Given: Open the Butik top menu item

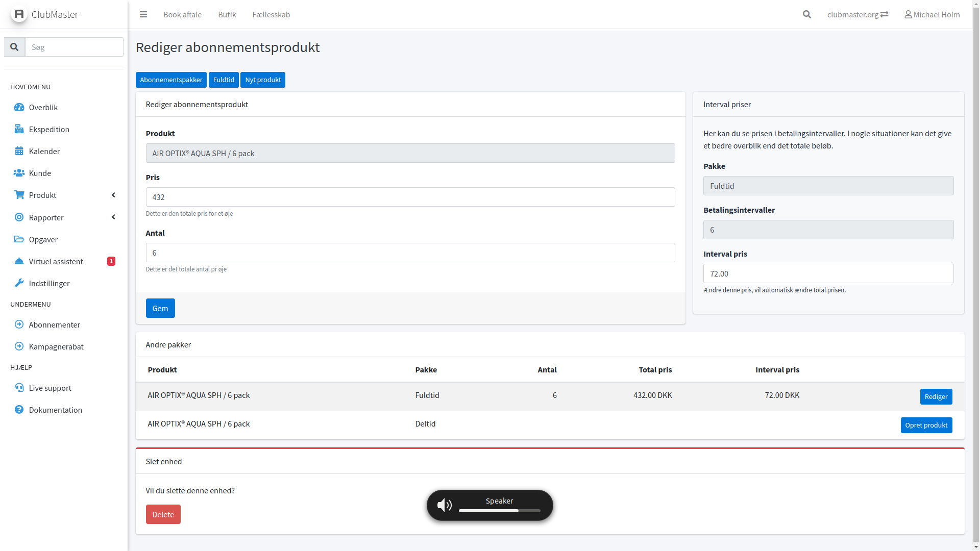Looking at the screenshot, I should (x=227, y=14).
